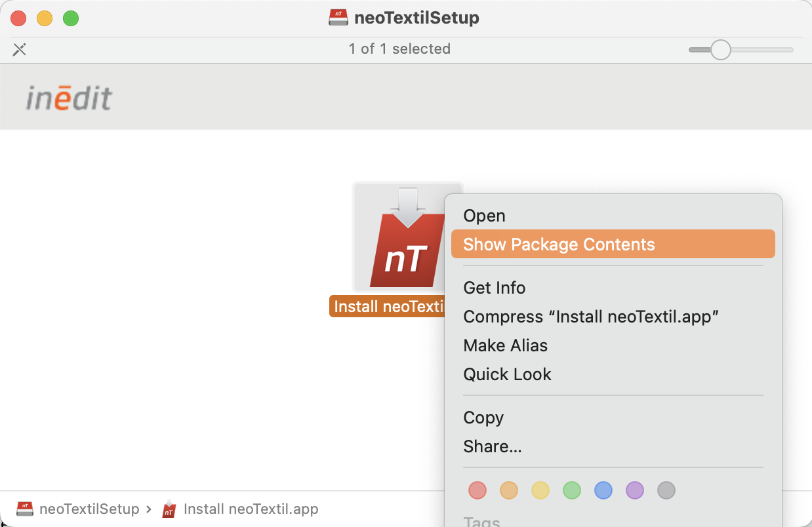Choose Quick Look option
The image size is (812, 527).
(613, 374)
